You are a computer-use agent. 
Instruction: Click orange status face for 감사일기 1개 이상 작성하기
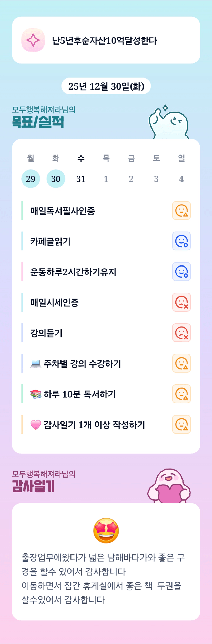(181, 424)
